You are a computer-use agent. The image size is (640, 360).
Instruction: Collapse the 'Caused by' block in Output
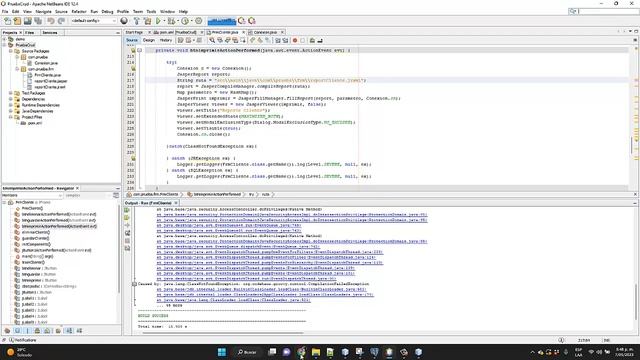[134, 284]
